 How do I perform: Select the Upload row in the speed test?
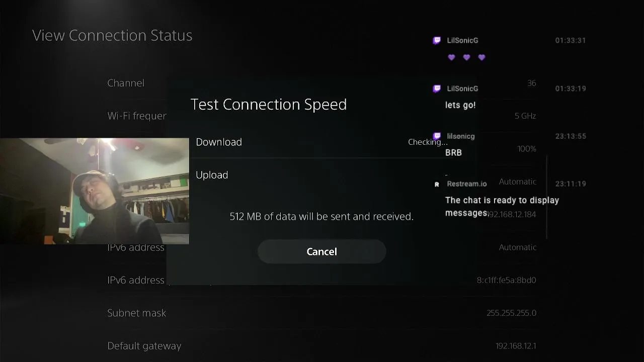[x=321, y=174]
